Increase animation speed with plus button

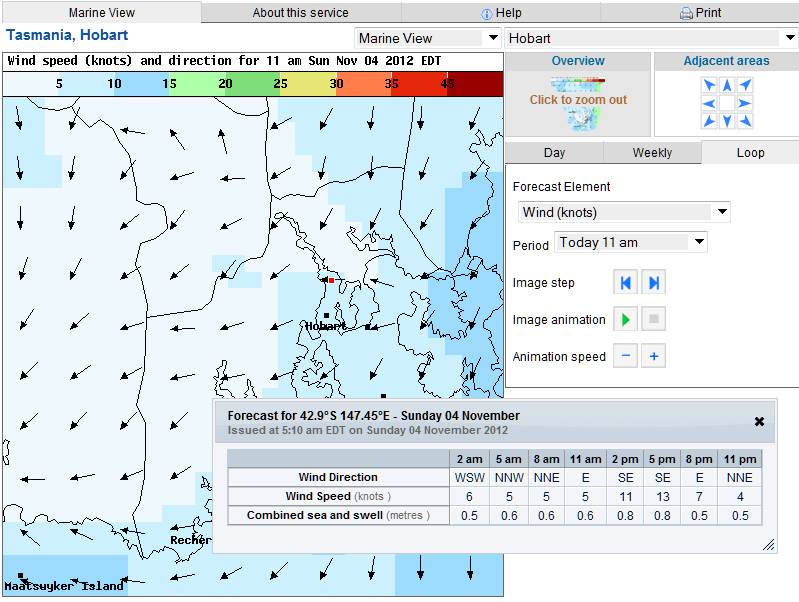click(654, 356)
